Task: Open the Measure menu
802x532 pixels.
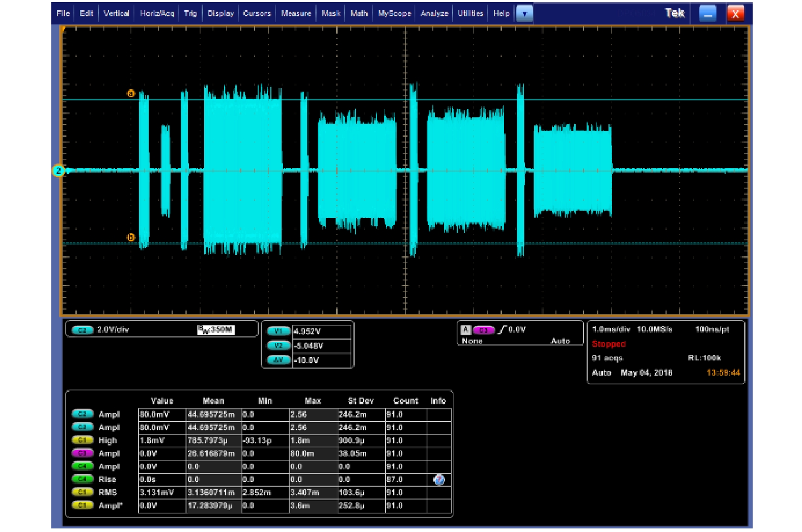Action: pos(296,14)
